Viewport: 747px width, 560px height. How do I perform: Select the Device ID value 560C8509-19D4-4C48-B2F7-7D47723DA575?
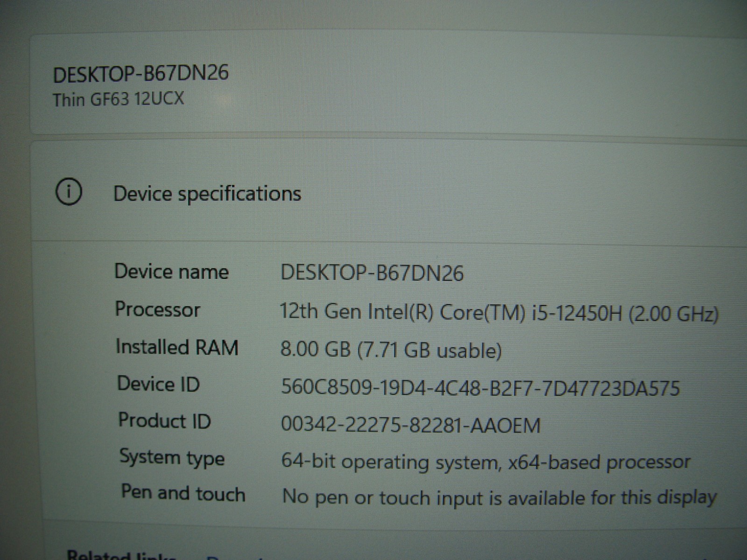[x=480, y=388]
